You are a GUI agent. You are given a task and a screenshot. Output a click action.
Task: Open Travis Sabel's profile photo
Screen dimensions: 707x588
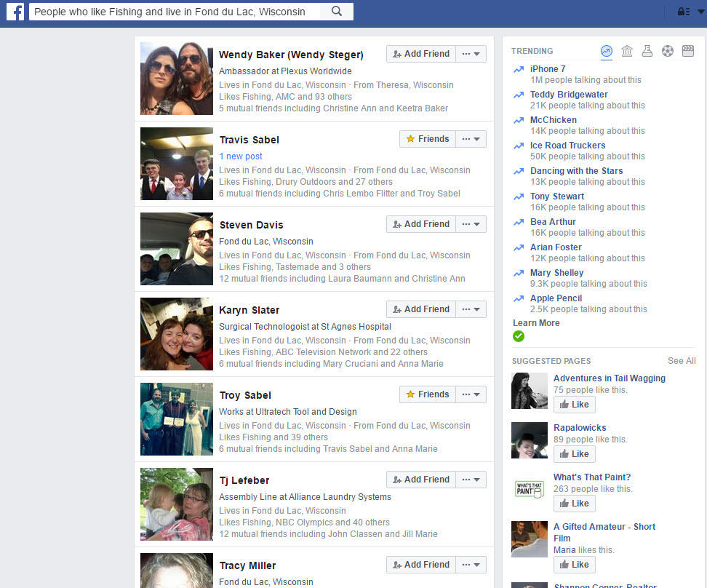[x=177, y=164]
